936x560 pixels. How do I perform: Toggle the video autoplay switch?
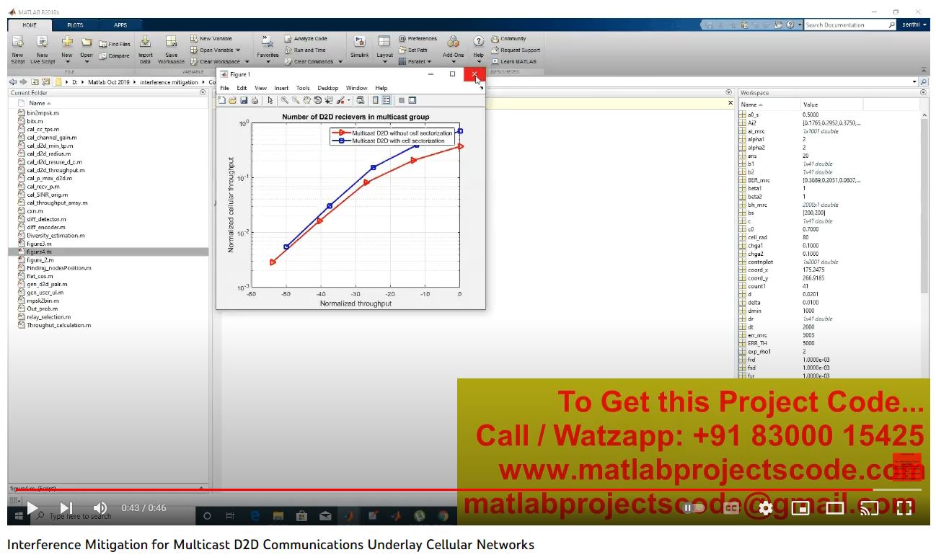pos(693,508)
